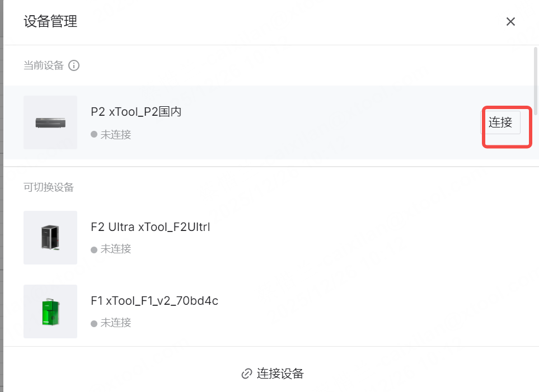Click 未连接 status text under F1
539x392 pixels.
click(116, 323)
